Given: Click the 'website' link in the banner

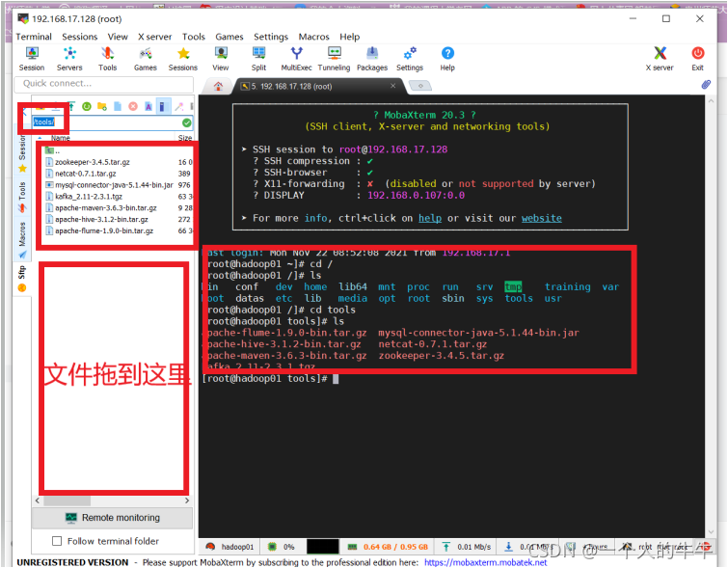Looking at the screenshot, I should pos(541,218).
